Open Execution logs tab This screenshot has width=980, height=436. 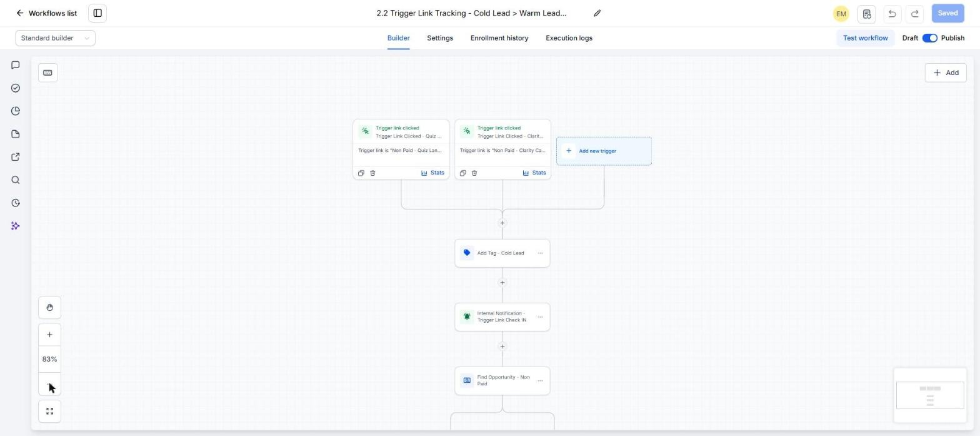coord(569,38)
